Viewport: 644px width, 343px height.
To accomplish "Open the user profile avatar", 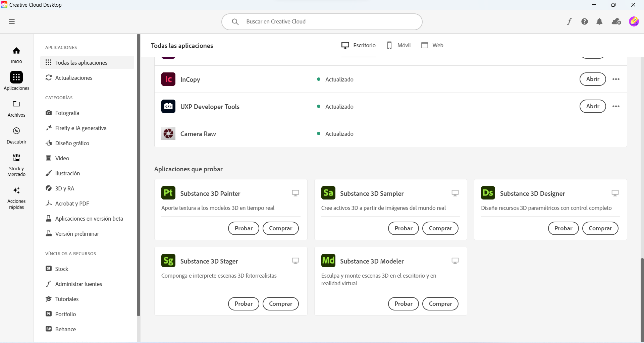I will coord(634,21).
